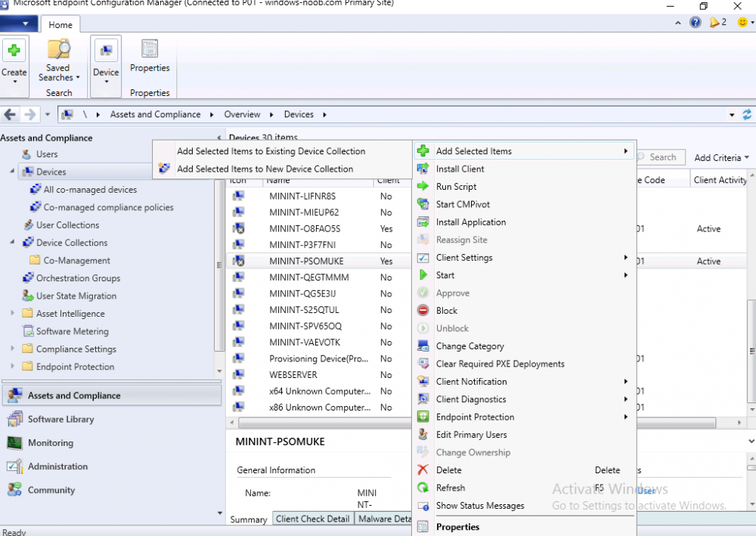The height and width of the screenshot is (536, 756).
Task: Click the Install Application icon
Action: tap(423, 222)
